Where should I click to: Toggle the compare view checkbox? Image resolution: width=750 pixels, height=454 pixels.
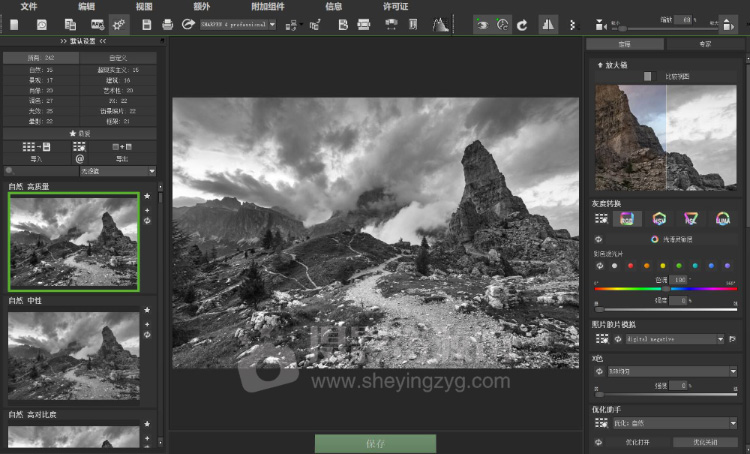click(x=648, y=76)
